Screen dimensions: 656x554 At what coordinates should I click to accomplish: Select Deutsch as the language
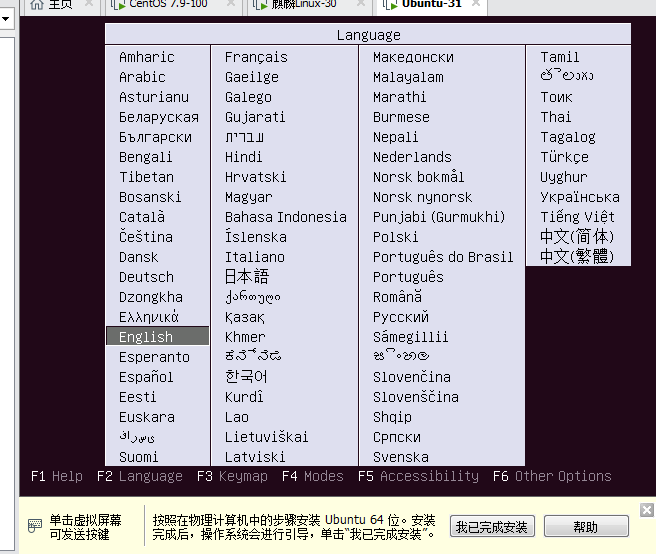pyautogui.click(x=146, y=277)
